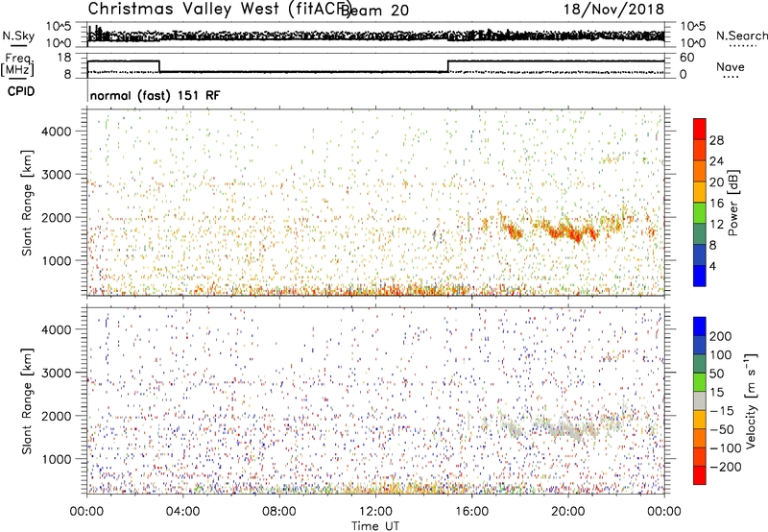Click the '18' frequency axis tick
Viewport: 768px width, 532px height.
point(64,58)
